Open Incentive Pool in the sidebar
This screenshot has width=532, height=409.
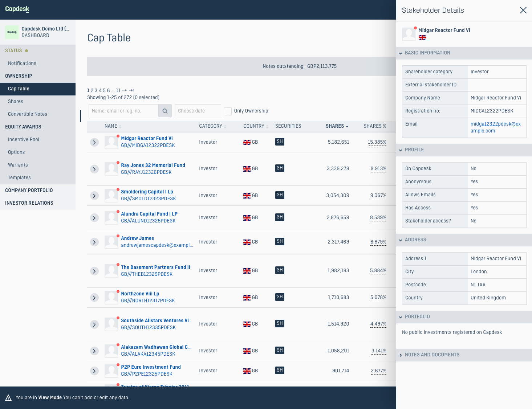coord(24,139)
